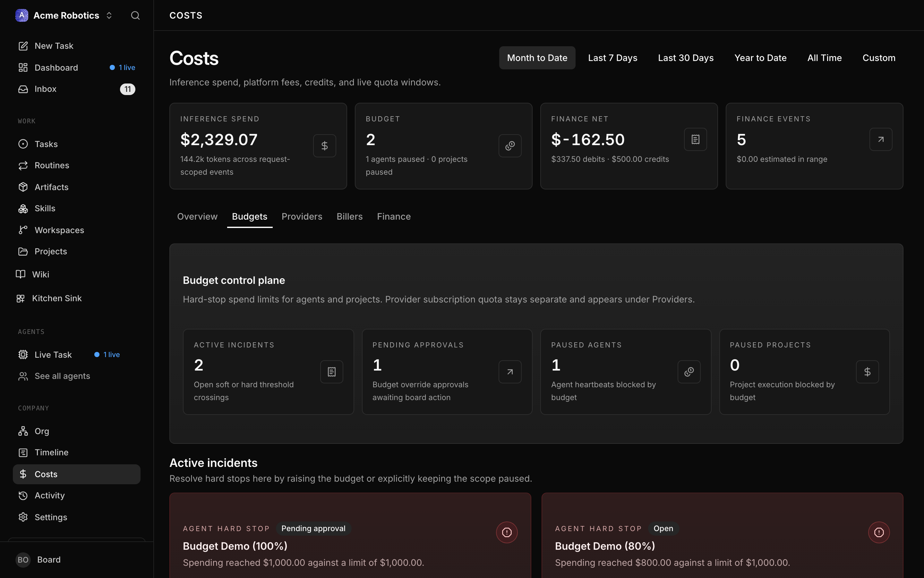924x578 pixels.
Task: Open the Wiki book icon
Action: [21, 275]
